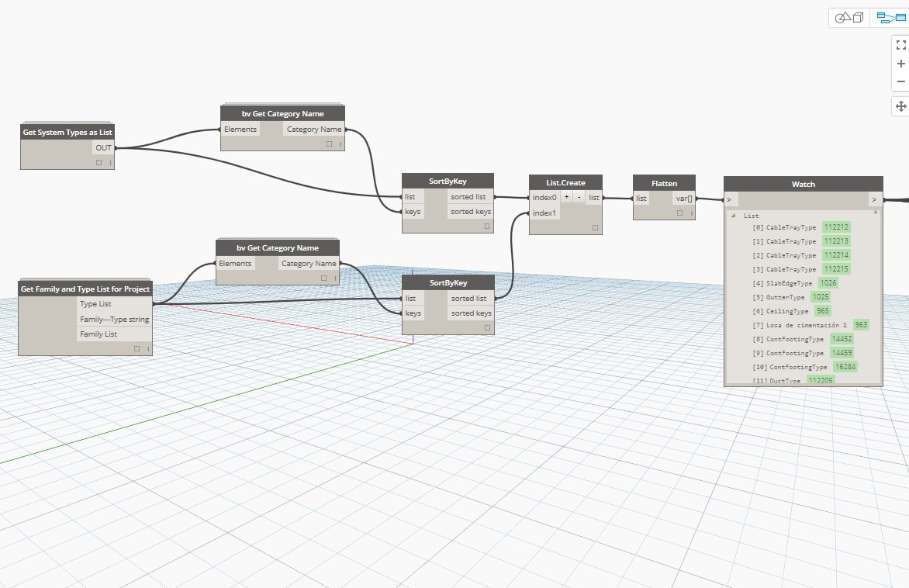This screenshot has height=588, width=909.
Task: Toggle preview square on upper SortByKey node
Action: [x=487, y=227]
